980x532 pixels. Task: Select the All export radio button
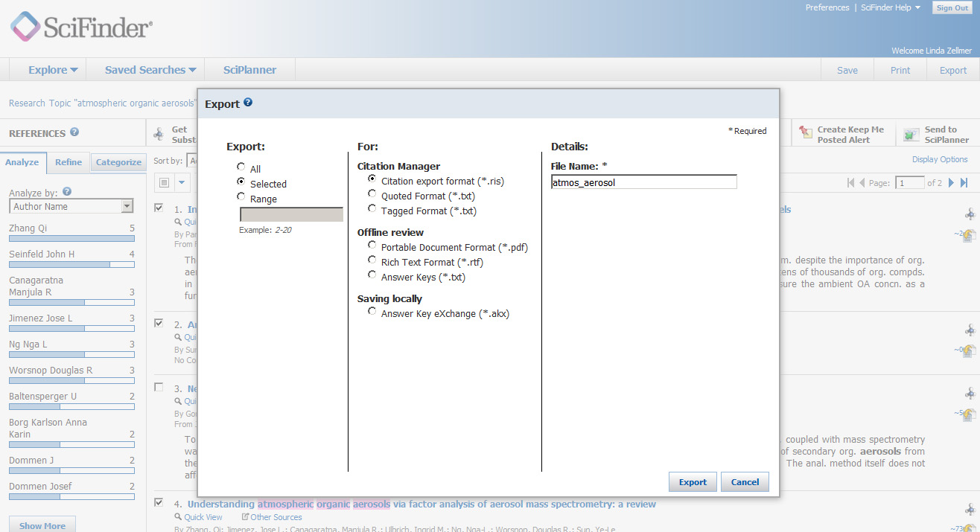(x=241, y=167)
